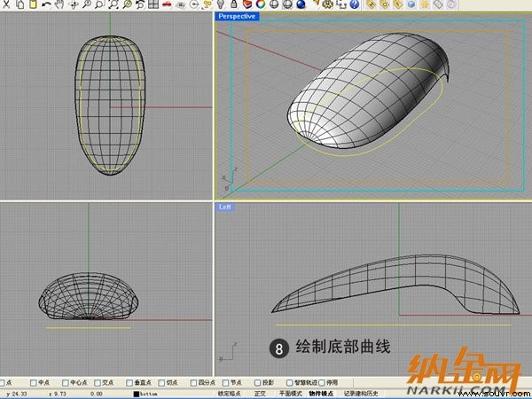This screenshot has height=399, width=532.
Task: Click the yellow sun burst icon
Action: 425,4
